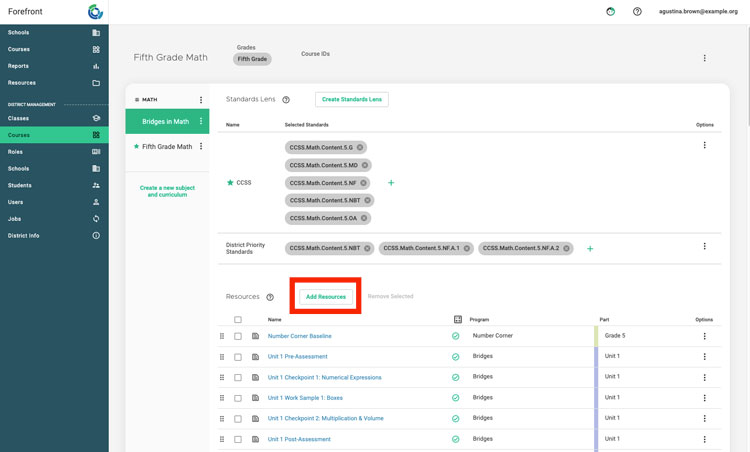This screenshot has width=750, height=452.
Task: Open options for Unit 1 Pre-Assessment row
Action: click(705, 357)
